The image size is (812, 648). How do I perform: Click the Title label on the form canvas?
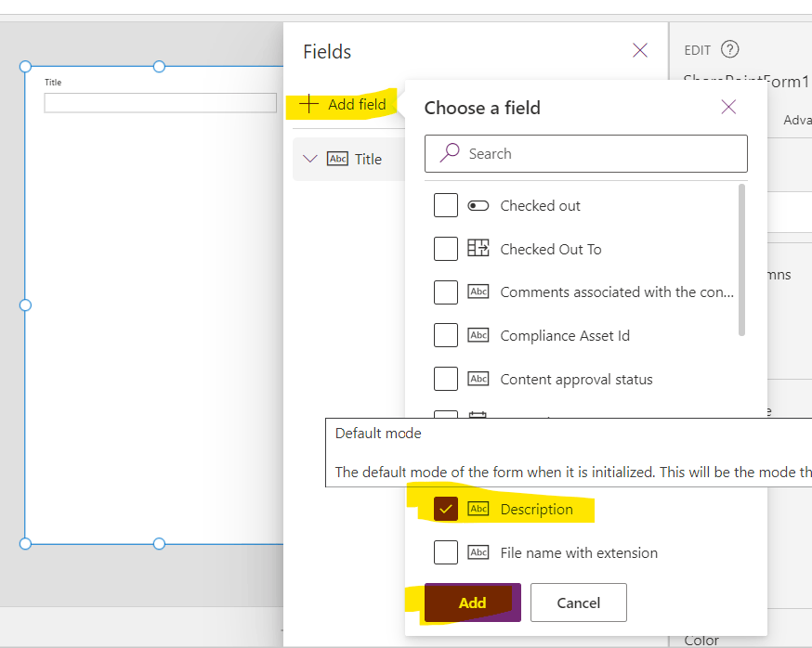(53, 83)
